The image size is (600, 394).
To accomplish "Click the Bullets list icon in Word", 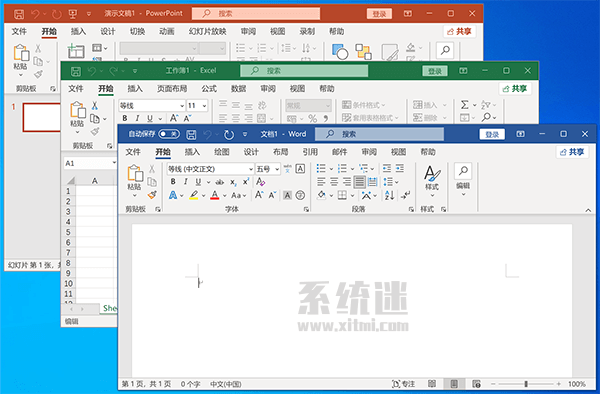I will click(x=321, y=168).
